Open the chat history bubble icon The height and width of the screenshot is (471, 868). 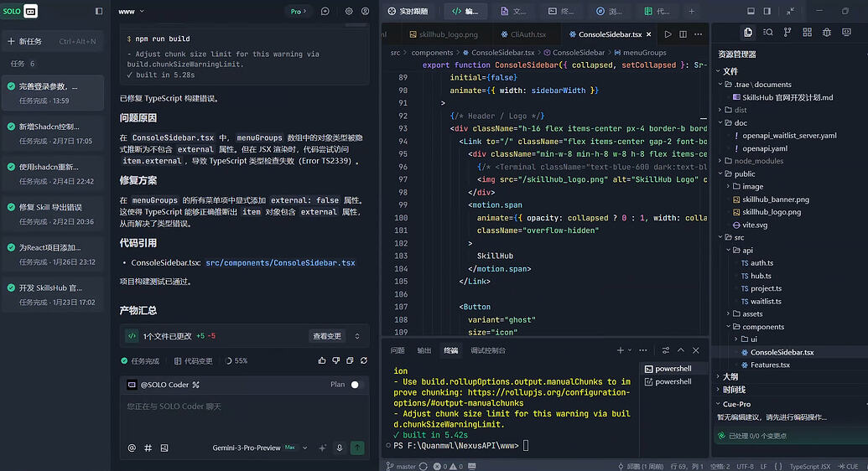click(x=325, y=11)
